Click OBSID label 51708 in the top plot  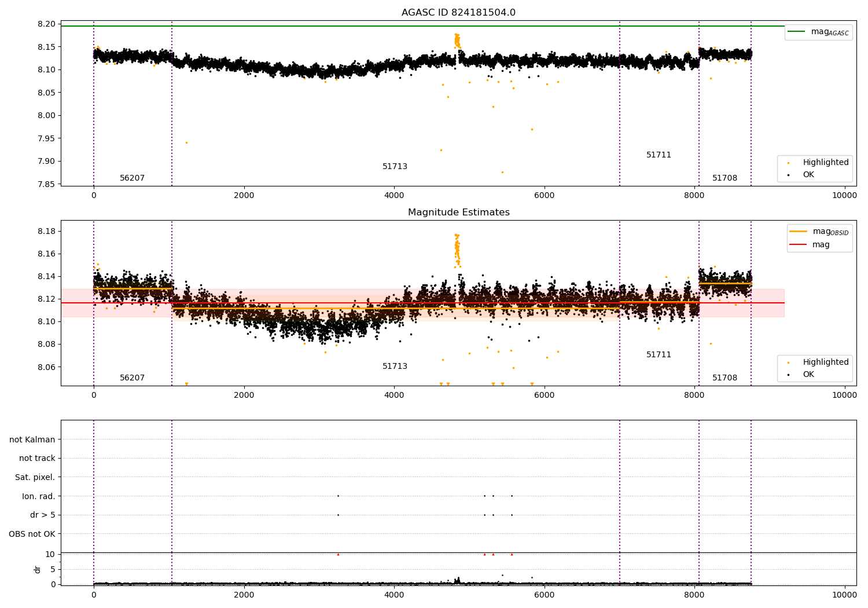[x=724, y=178]
